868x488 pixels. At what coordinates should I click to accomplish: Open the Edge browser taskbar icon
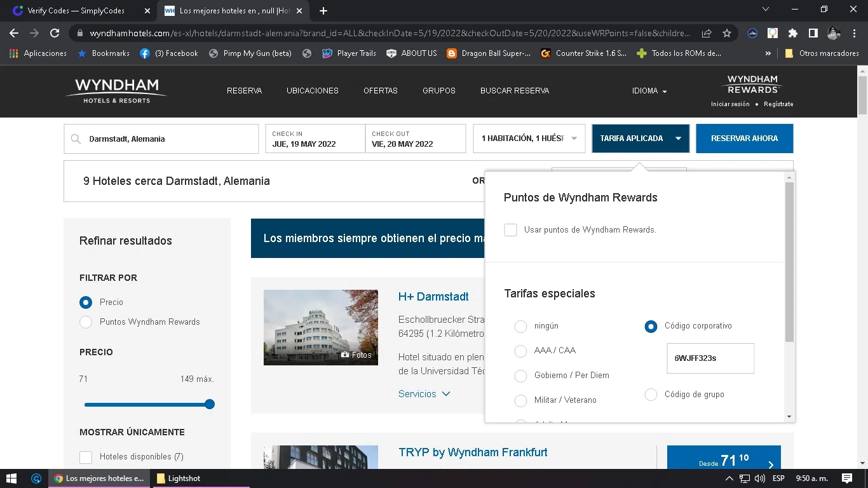36,478
